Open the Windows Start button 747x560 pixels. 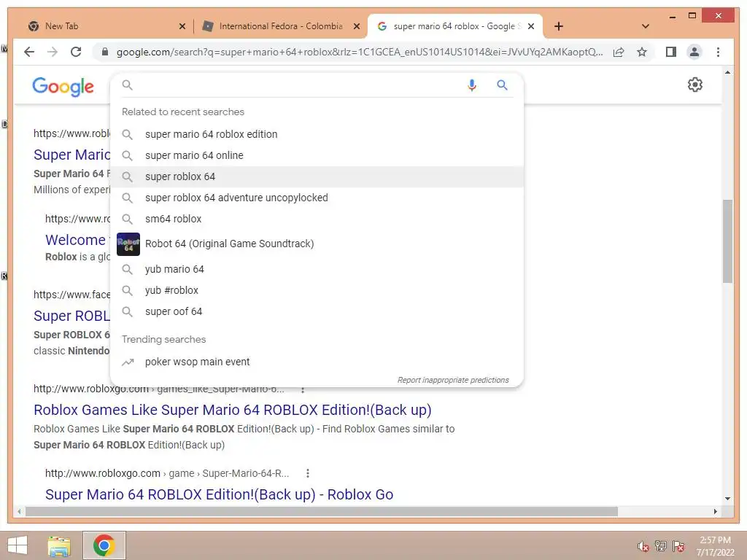tap(18, 545)
